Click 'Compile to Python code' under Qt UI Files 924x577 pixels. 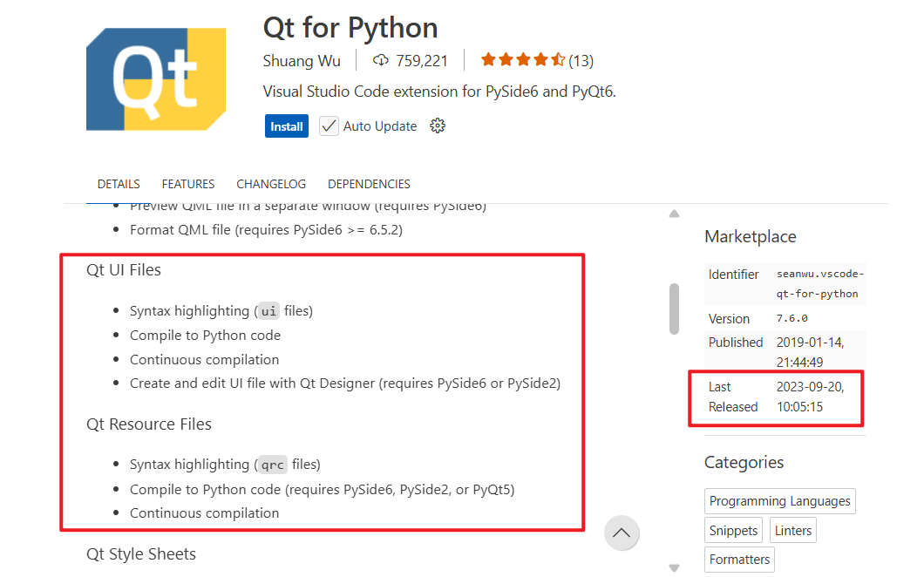point(205,336)
